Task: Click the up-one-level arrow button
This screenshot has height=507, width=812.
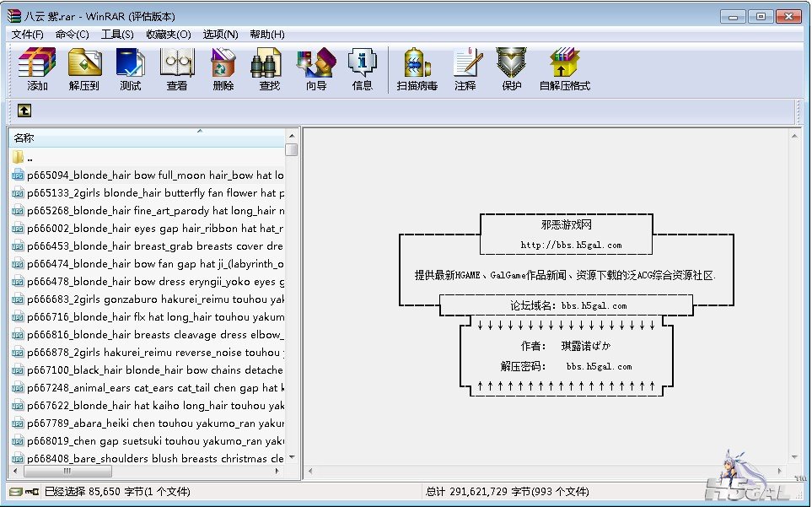Action: coord(24,111)
